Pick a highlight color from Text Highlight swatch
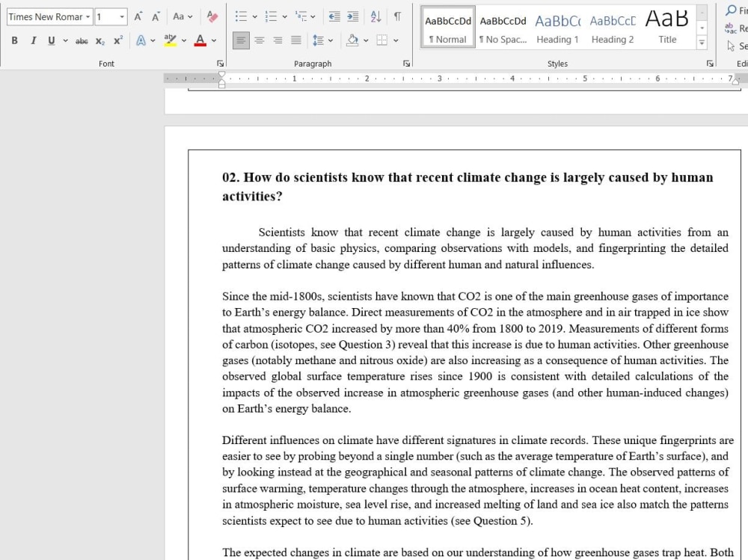The height and width of the screenshot is (560, 748). [x=170, y=41]
